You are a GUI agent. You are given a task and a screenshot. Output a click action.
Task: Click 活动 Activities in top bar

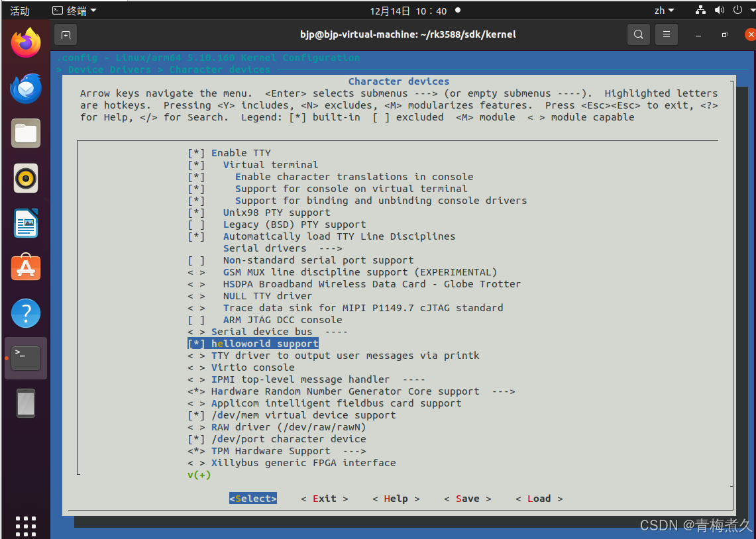point(20,11)
